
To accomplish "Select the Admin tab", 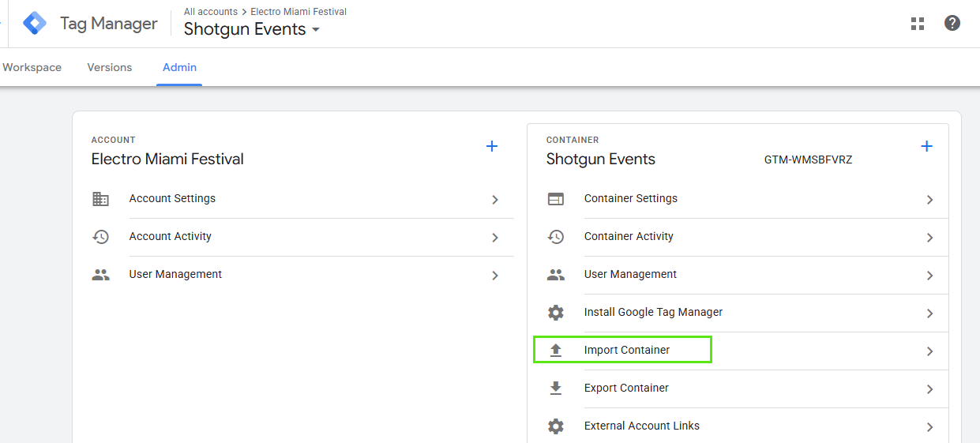I will [x=179, y=67].
